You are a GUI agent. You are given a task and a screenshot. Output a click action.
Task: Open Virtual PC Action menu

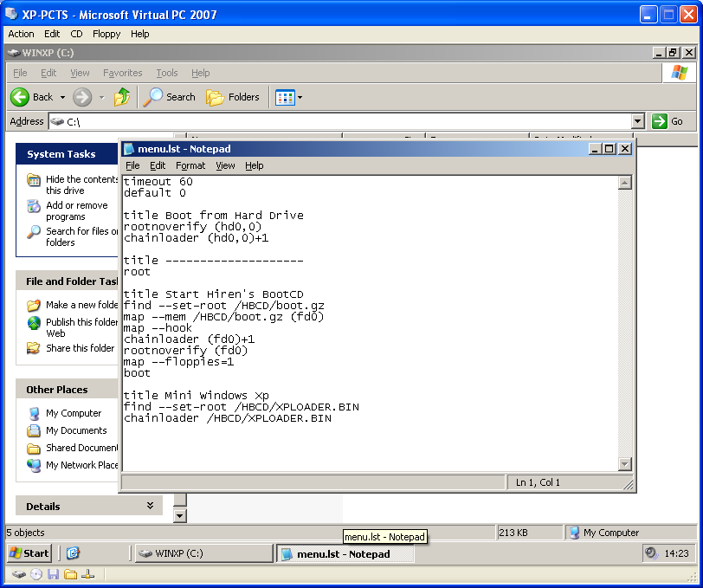pyautogui.click(x=21, y=34)
